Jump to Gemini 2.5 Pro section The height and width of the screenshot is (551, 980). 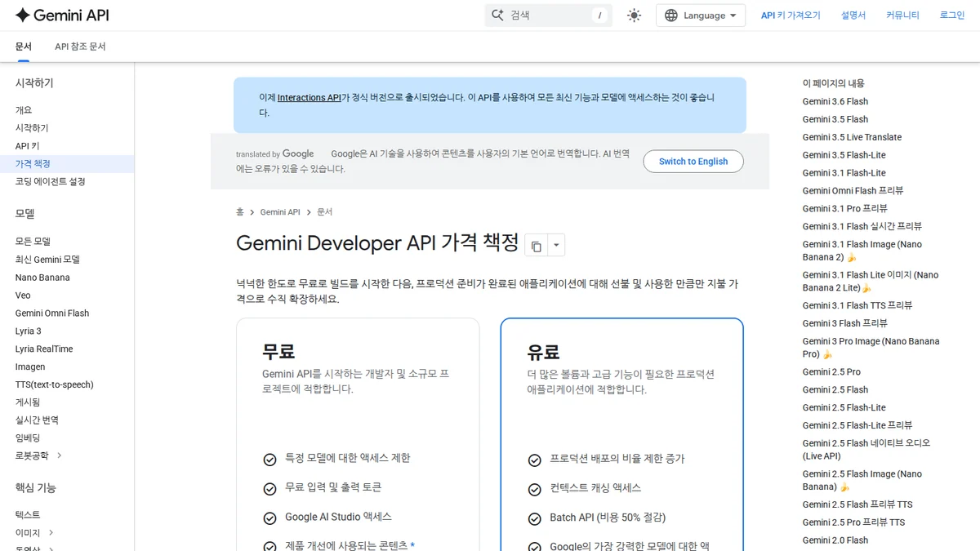(831, 372)
